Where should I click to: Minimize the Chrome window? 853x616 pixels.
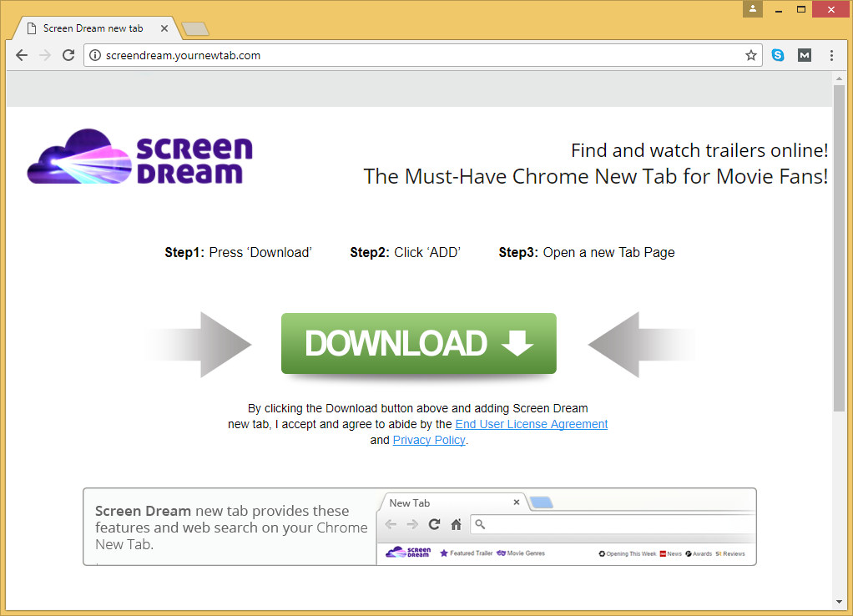pos(779,9)
